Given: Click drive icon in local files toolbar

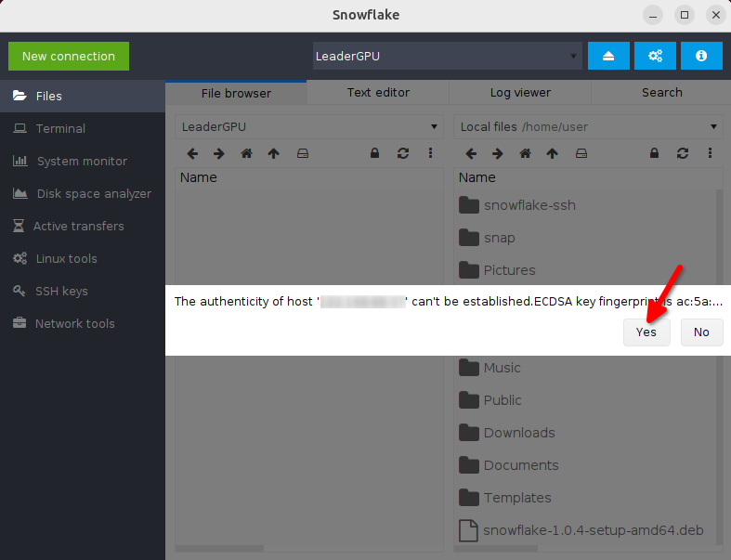Looking at the screenshot, I should pyautogui.click(x=581, y=153).
